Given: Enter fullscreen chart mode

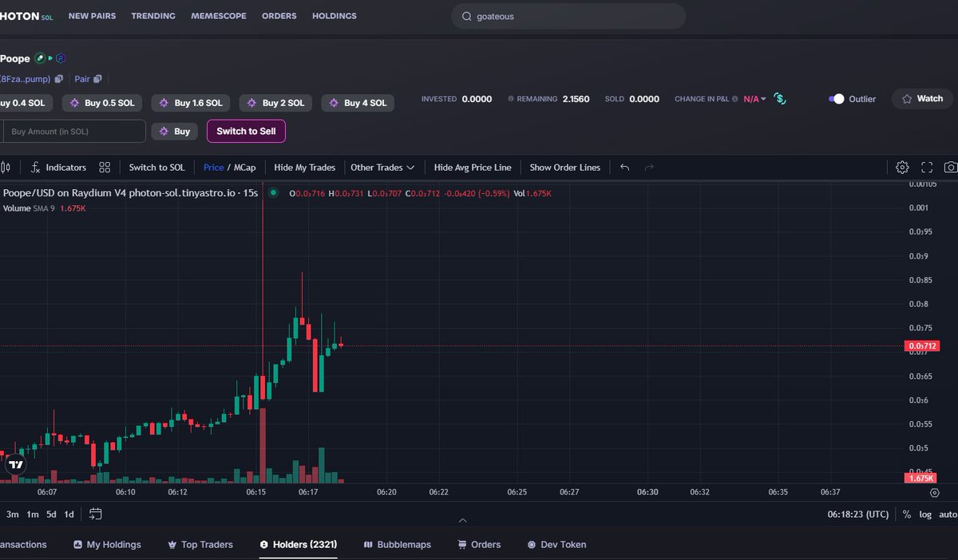Looking at the screenshot, I should [927, 168].
